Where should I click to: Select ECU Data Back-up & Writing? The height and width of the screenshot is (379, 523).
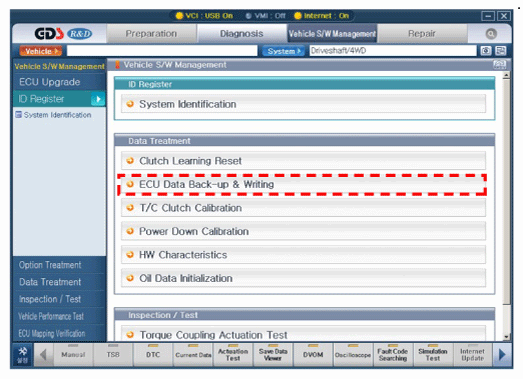click(x=303, y=184)
